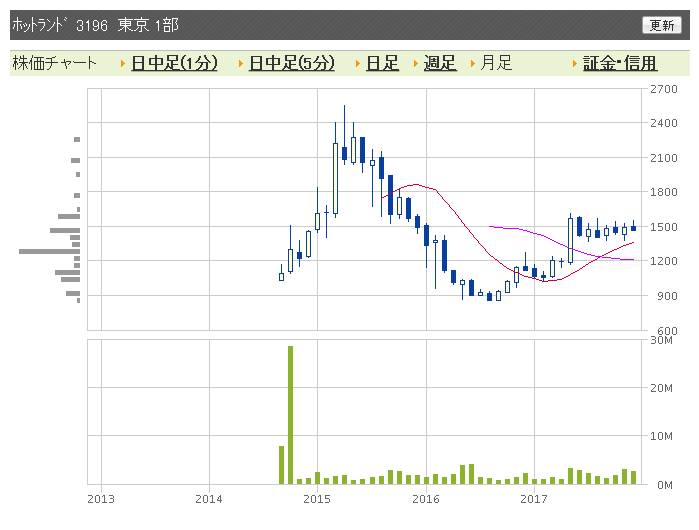Switch to the 日中足(5分) chart
The image size is (699, 530).
[x=292, y=63]
